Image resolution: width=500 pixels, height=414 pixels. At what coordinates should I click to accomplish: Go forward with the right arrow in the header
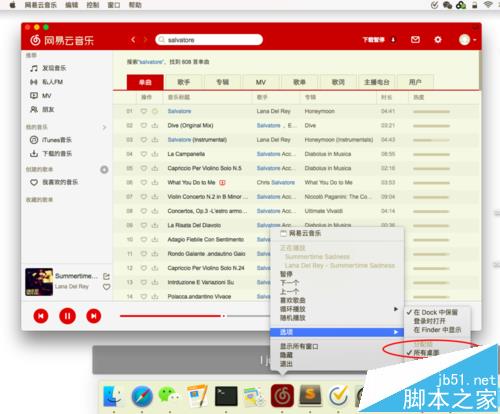click(x=145, y=40)
